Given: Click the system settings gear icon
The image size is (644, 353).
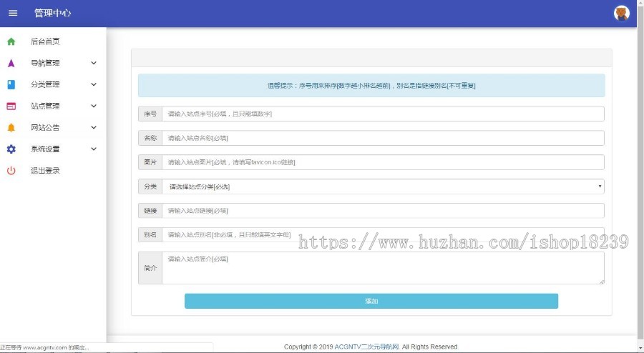Looking at the screenshot, I should point(11,149).
